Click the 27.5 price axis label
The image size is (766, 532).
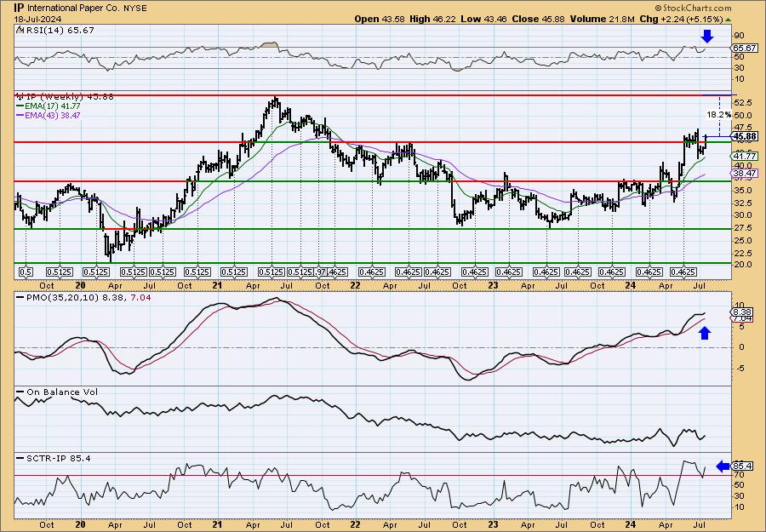tap(742, 227)
